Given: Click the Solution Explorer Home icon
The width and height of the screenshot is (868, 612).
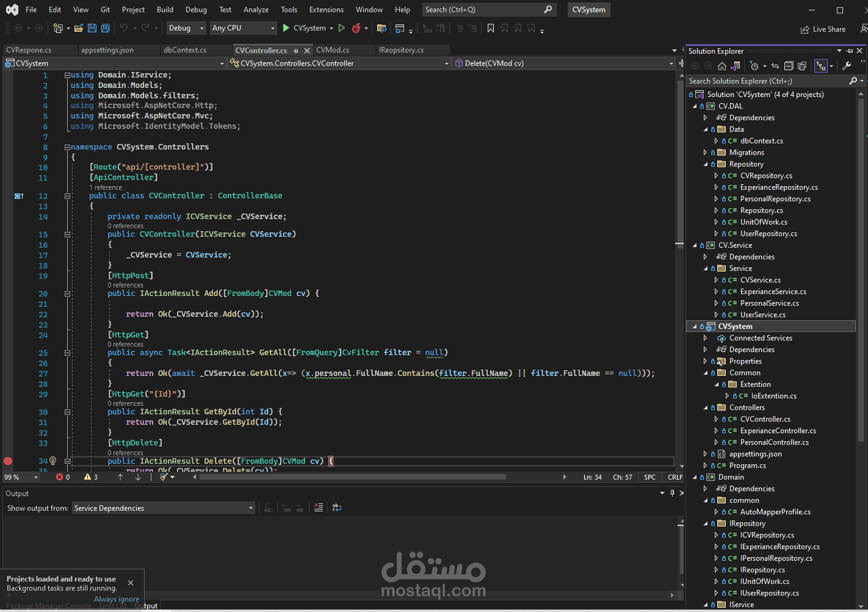Looking at the screenshot, I should [x=722, y=66].
